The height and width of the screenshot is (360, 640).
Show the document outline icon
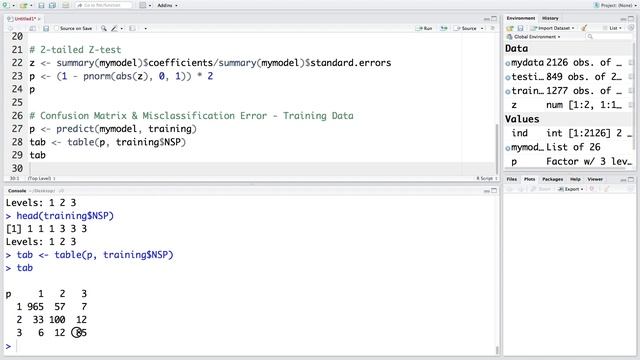click(x=493, y=28)
